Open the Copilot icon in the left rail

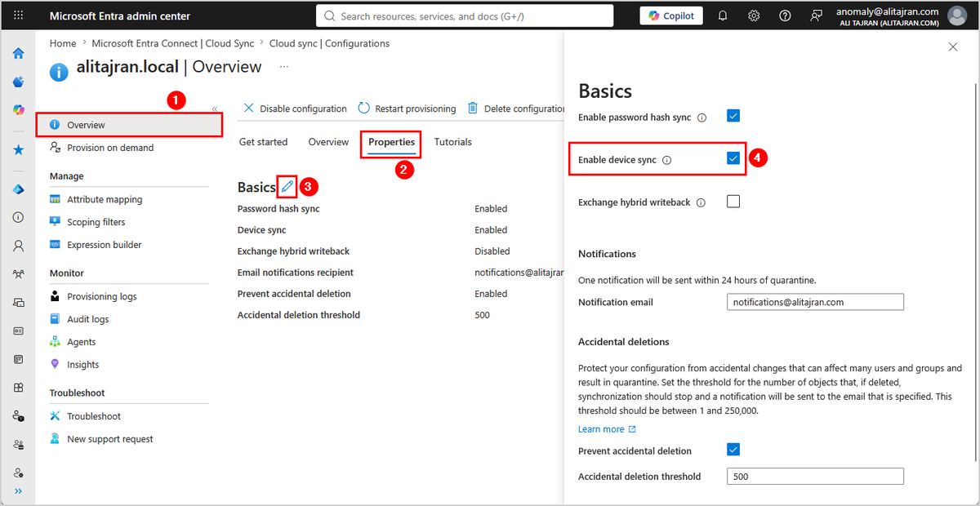[x=18, y=110]
